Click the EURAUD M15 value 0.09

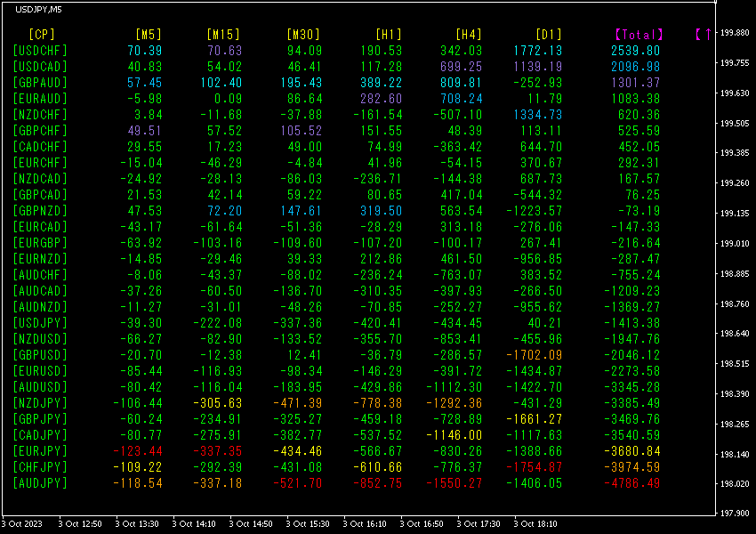228,99
